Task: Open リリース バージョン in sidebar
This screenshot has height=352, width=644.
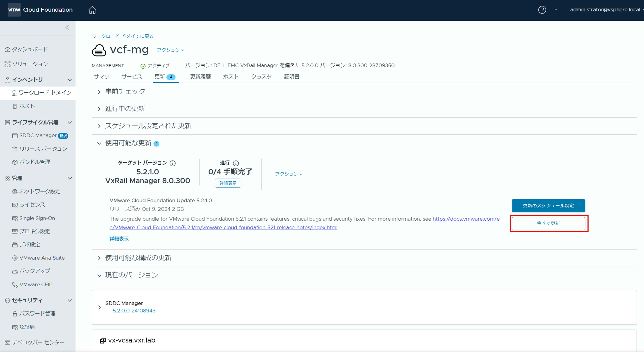Action: [x=40, y=149]
